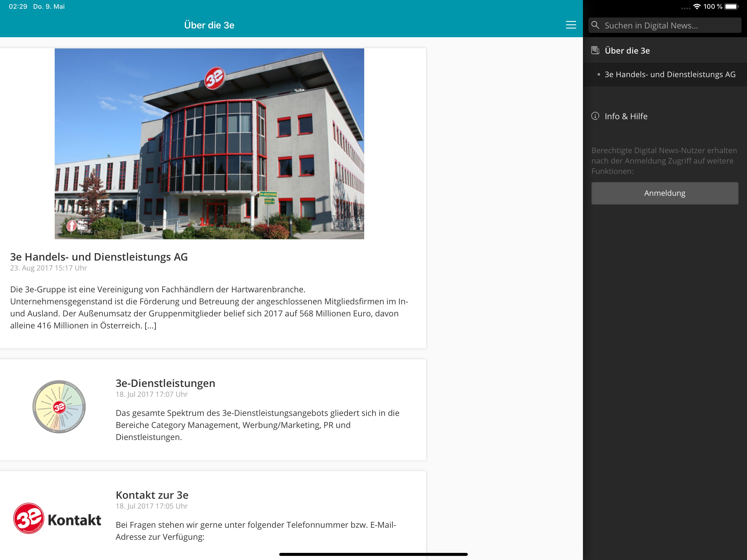Click the info circle icon
The image size is (747, 560).
coord(595,116)
